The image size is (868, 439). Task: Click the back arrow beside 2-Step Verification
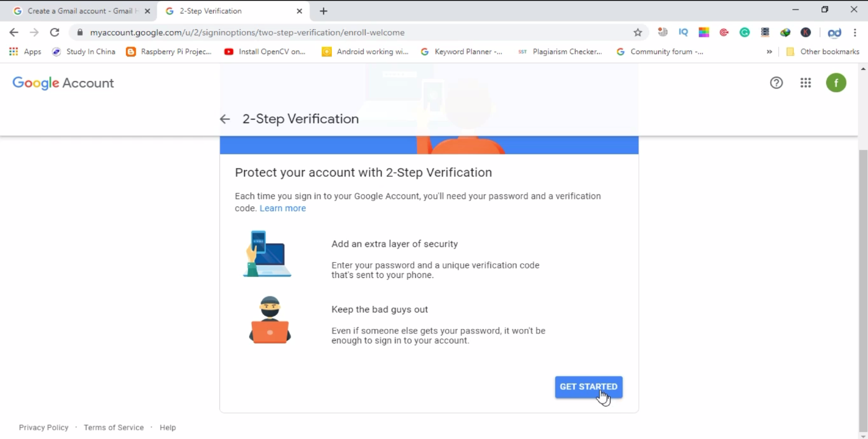[x=224, y=119]
